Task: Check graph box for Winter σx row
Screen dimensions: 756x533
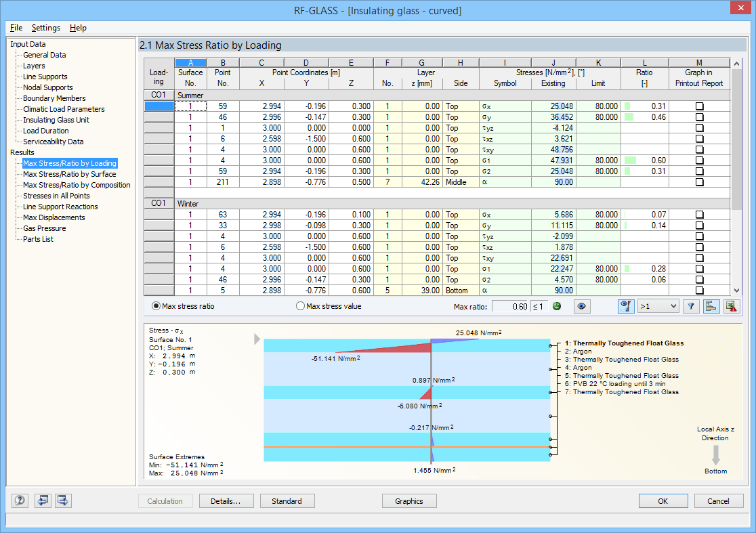Action: pos(700,215)
